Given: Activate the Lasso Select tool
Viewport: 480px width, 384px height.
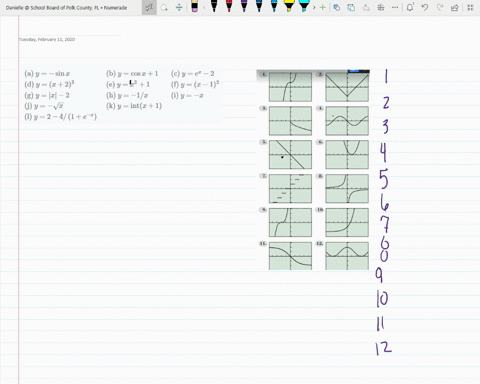Looking at the screenshot, I should (x=164, y=7).
